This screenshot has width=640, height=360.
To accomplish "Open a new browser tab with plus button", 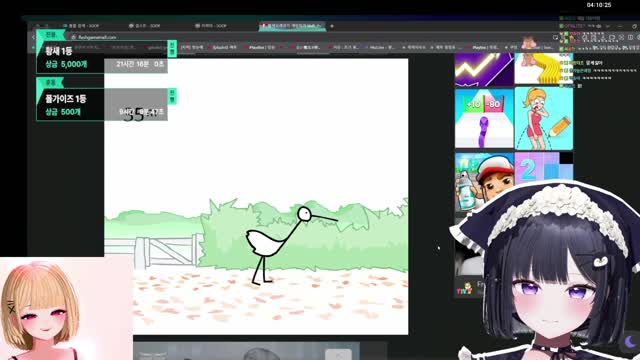I will (x=332, y=26).
